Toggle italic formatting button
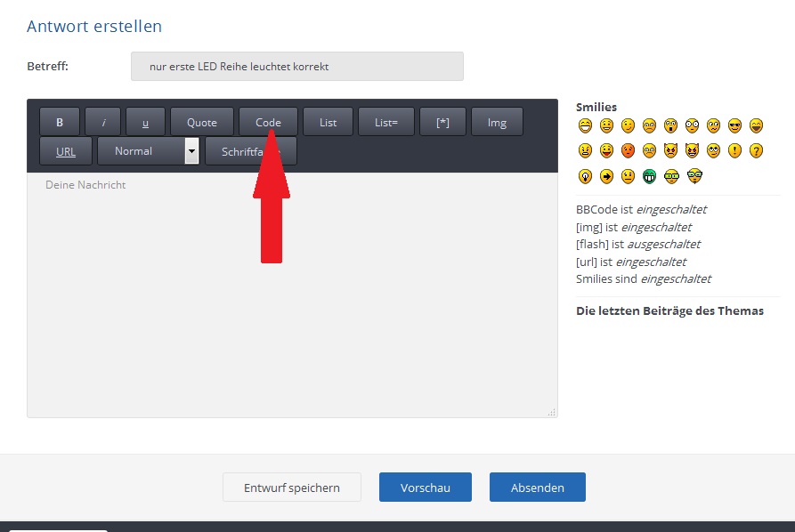795x532 pixels. click(103, 123)
